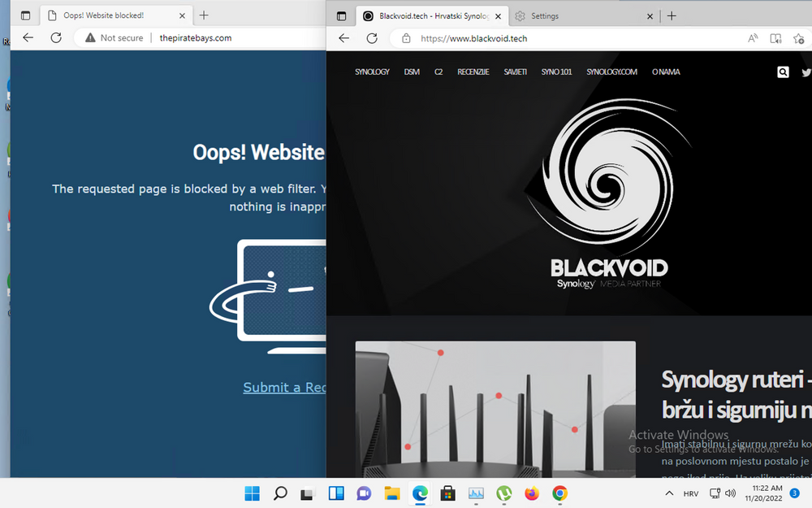Open the SYNO 101 menu item

click(x=557, y=72)
